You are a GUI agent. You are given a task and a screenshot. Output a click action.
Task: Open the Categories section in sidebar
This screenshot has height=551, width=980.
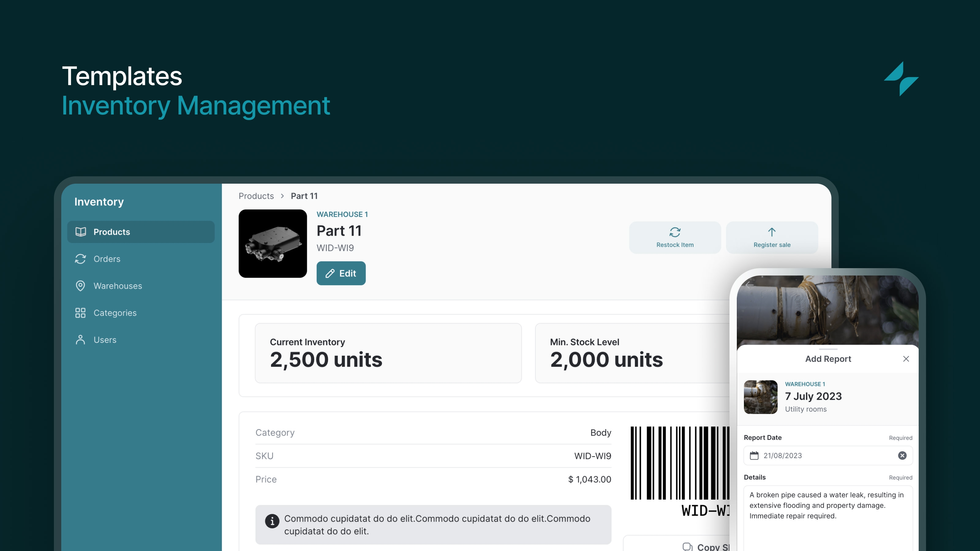[x=141, y=313]
